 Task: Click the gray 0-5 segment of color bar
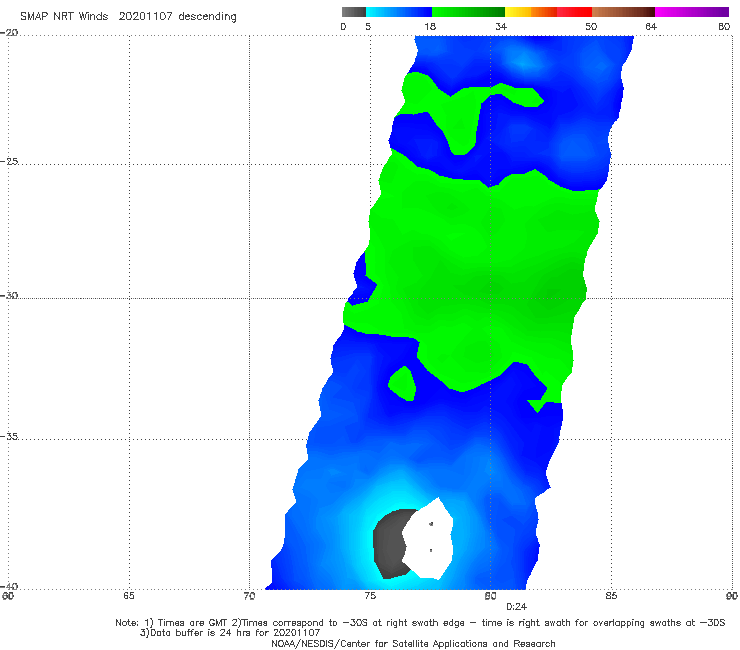pos(354,12)
